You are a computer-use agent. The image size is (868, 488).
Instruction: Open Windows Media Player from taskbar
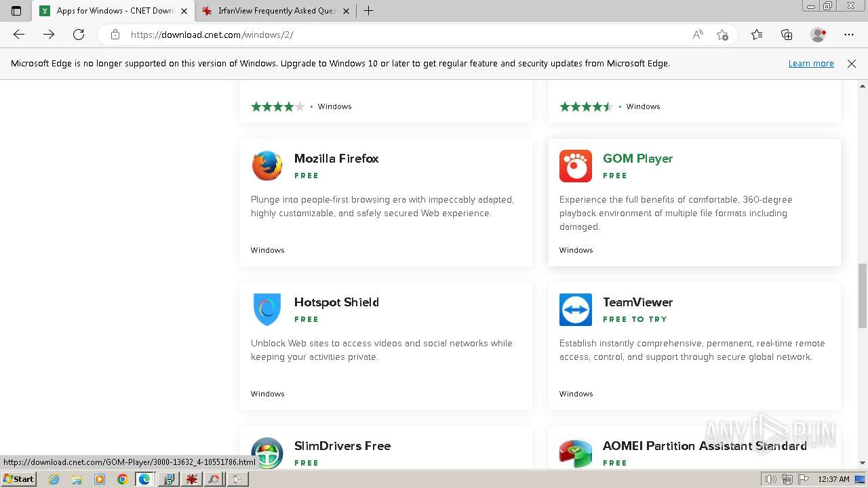(100, 479)
